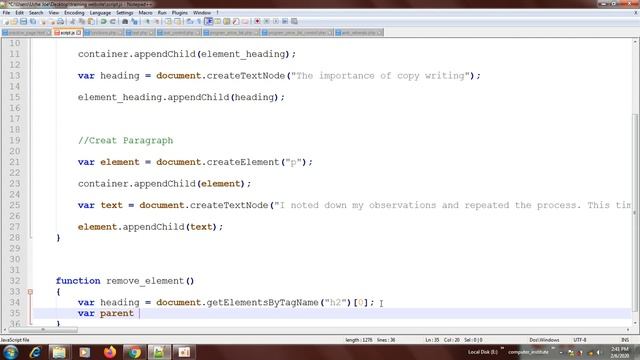
Task: Open the Run menu
Action: click(x=162, y=13)
